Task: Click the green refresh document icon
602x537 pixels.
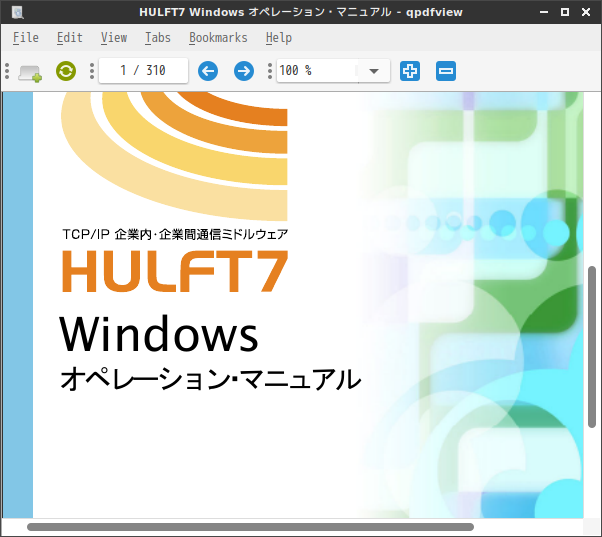Action: (66, 71)
